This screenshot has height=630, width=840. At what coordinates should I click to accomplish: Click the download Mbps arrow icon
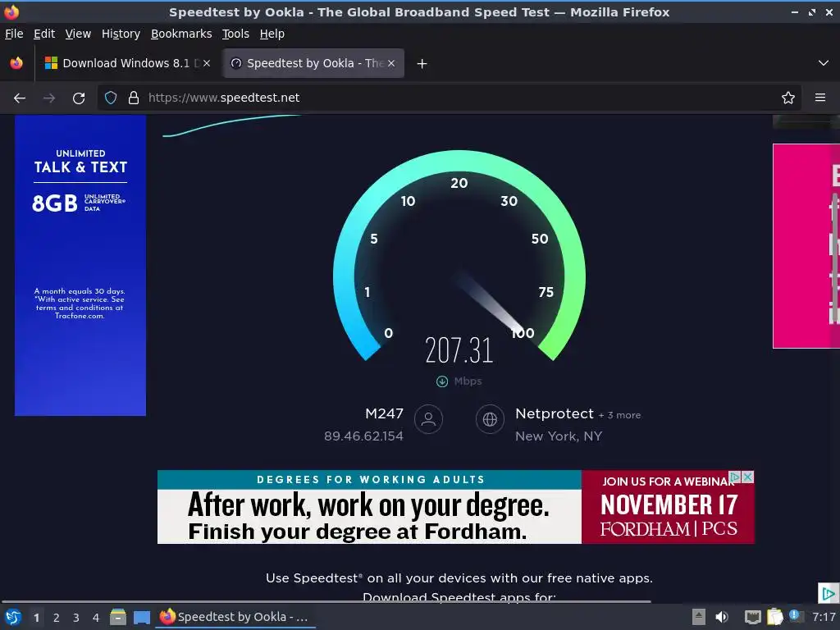tap(442, 381)
